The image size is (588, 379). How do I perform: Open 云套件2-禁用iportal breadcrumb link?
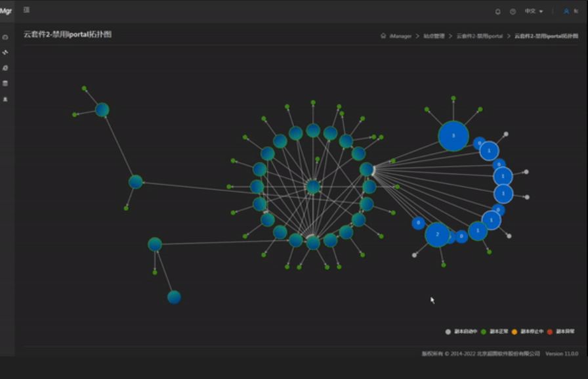point(479,36)
